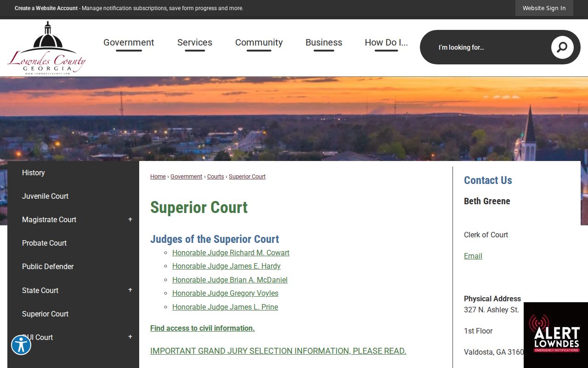Open the Alert Lowndes emergency notifications badge
The width and height of the screenshot is (588, 368).
coord(556,335)
